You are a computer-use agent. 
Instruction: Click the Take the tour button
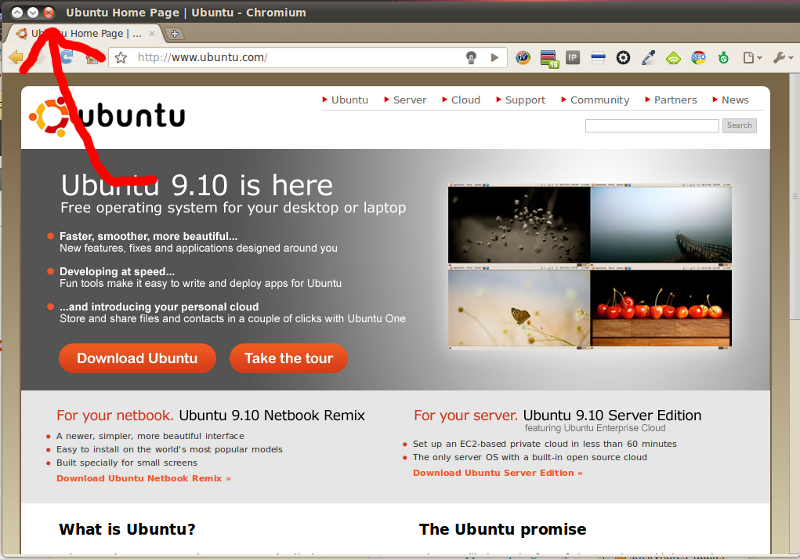point(289,358)
